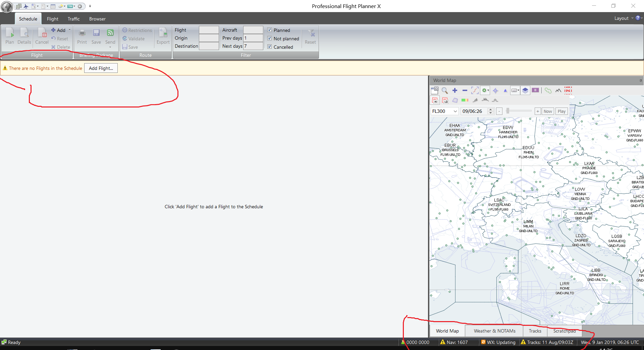This screenshot has width=644, height=350.
Task: Open the Weather & NOTAMs tab
Action: coord(494,331)
